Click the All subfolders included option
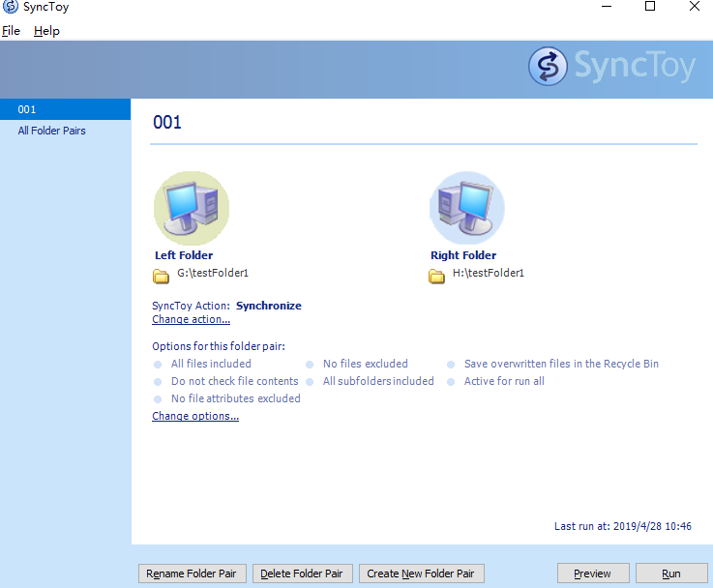The image size is (713, 588). point(378,381)
